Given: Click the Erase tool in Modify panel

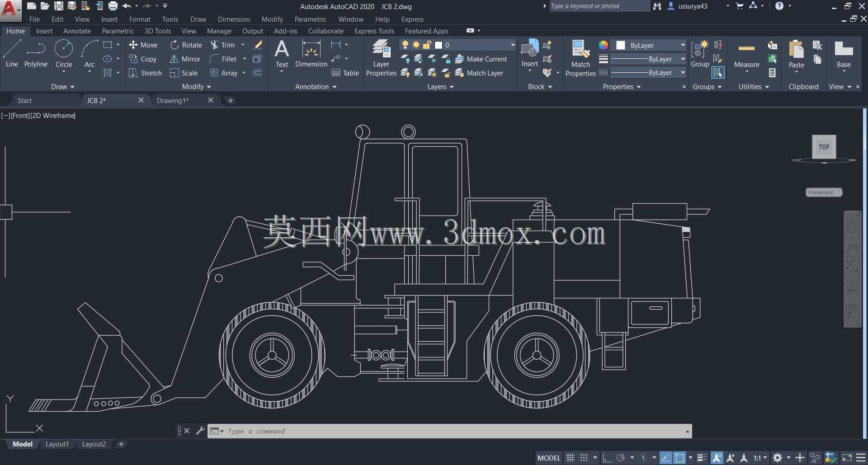Looking at the screenshot, I should coord(258,45).
